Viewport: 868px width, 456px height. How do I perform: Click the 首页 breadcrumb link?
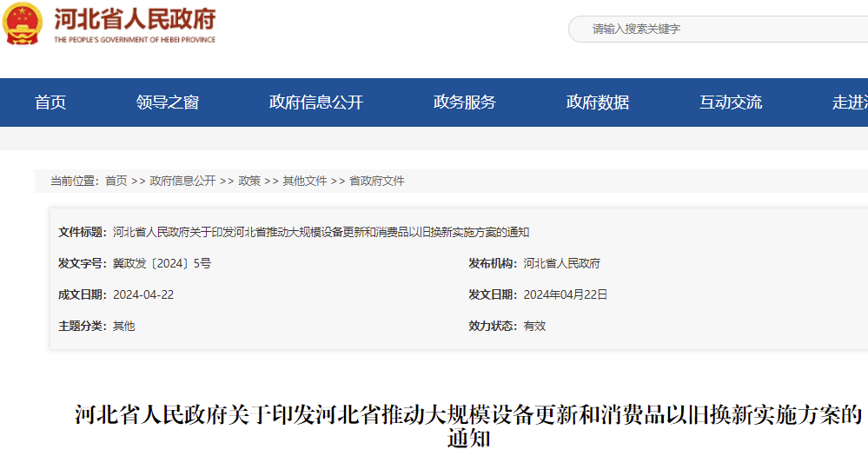[x=116, y=181]
